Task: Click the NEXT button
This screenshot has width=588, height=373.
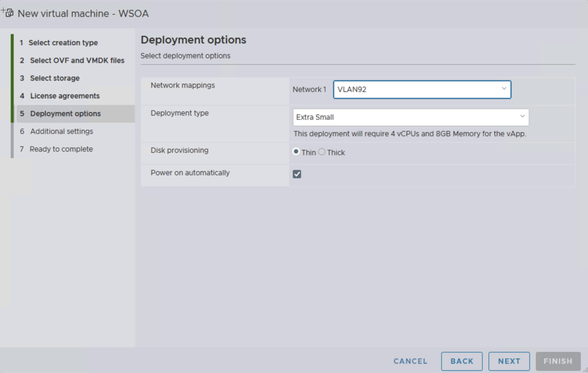Action: (x=509, y=361)
